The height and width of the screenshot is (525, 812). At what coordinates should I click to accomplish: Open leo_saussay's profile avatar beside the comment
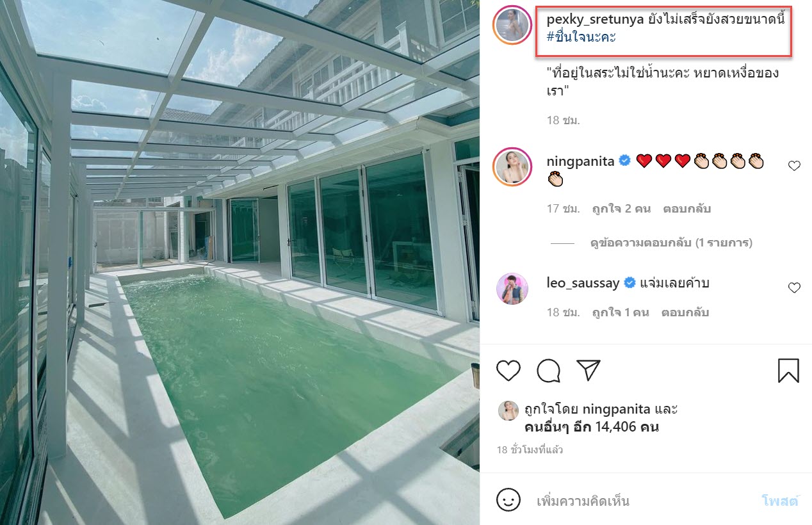512,289
